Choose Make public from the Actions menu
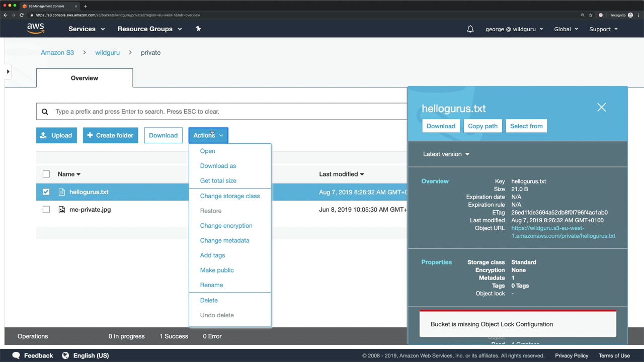The width and height of the screenshot is (644, 362). 217,270
